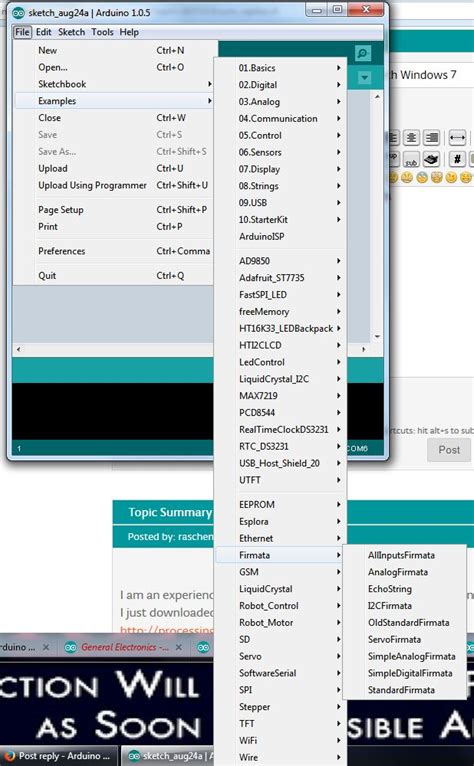Screen dimensions: 474x766
Task: Select Upload Using Programmer
Action: tap(114, 185)
